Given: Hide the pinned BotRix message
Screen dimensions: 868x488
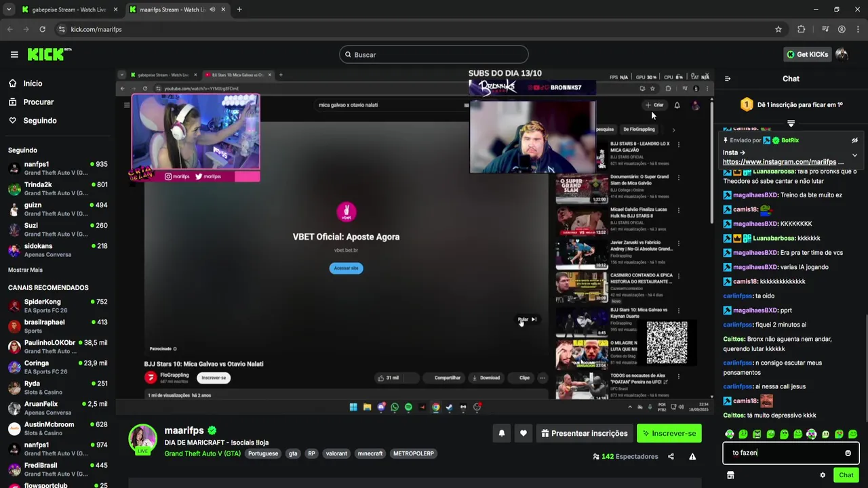Looking at the screenshot, I should (x=854, y=140).
